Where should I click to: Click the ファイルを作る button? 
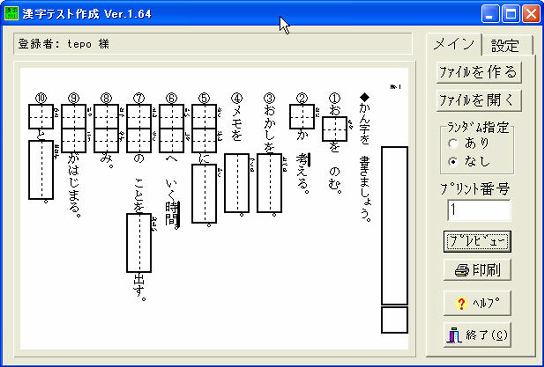[x=479, y=72]
